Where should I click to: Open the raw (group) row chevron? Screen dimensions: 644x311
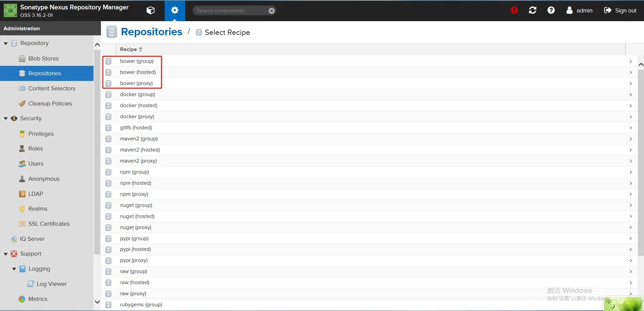click(x=631, y=271)
